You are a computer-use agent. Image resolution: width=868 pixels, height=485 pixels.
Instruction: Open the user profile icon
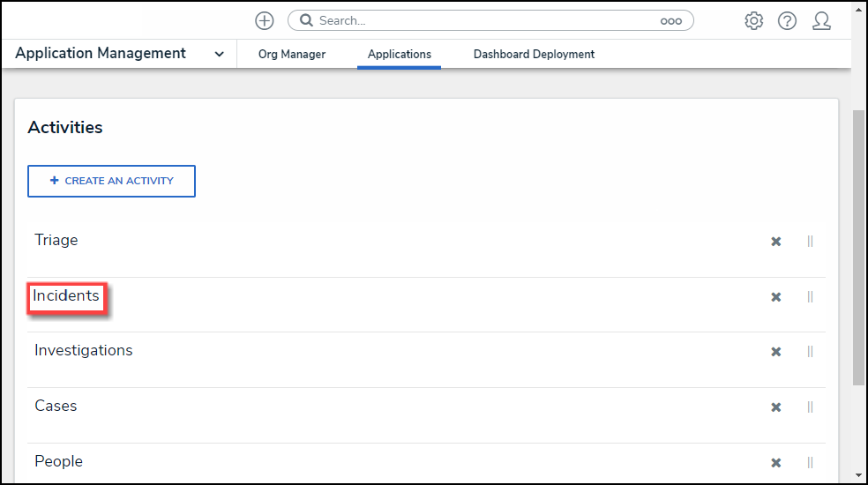coord(821,21)
